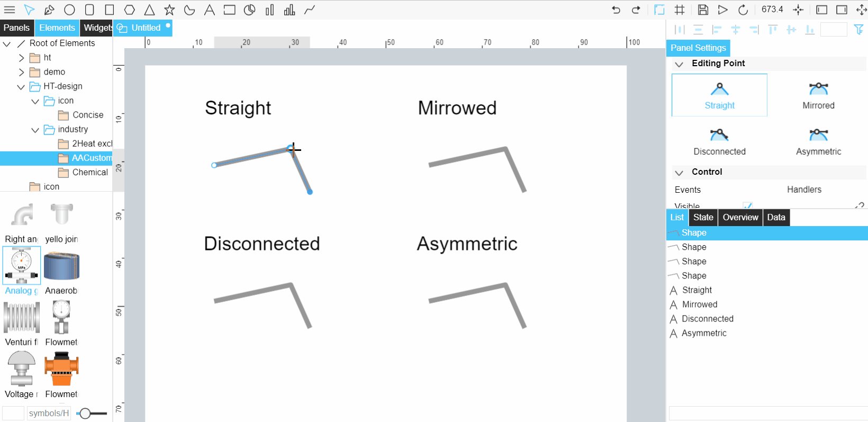Collapse the HT-design folder
Image resolution: width=868 pixels, height=422 pixels.
21,87
